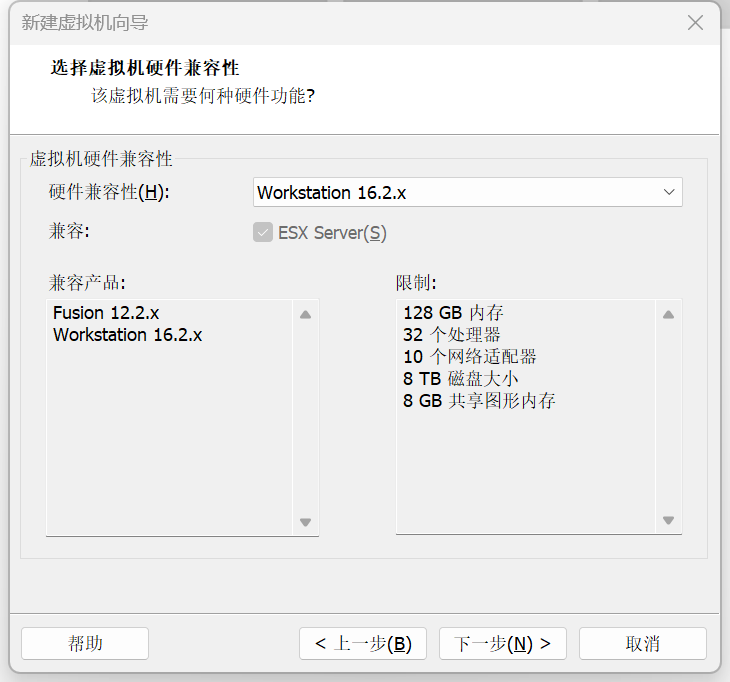Toggle the ESX Server(S) checkbox
The height and width of the screenshot is (682, 730).
point(263,232)
